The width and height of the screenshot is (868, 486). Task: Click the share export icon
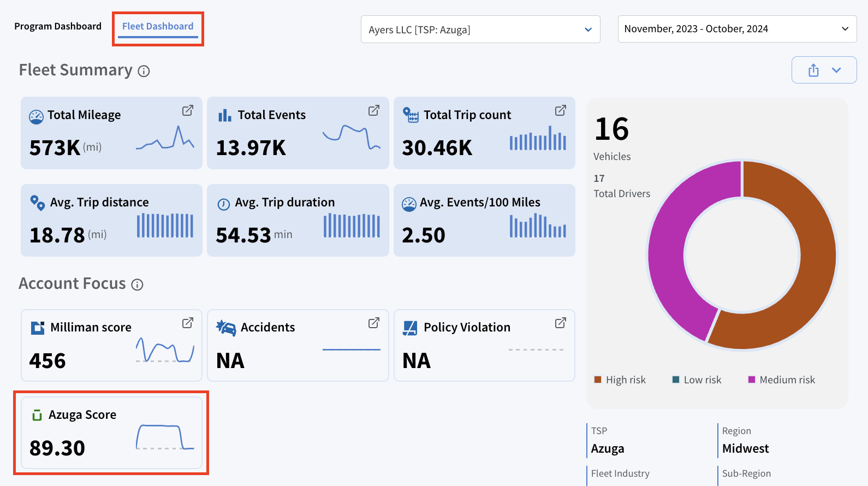[813, 70]
